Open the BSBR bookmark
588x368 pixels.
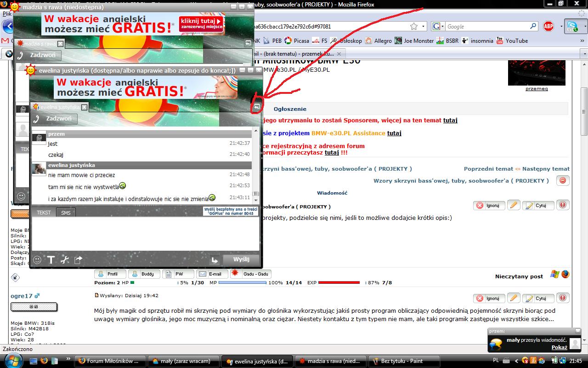447,40
